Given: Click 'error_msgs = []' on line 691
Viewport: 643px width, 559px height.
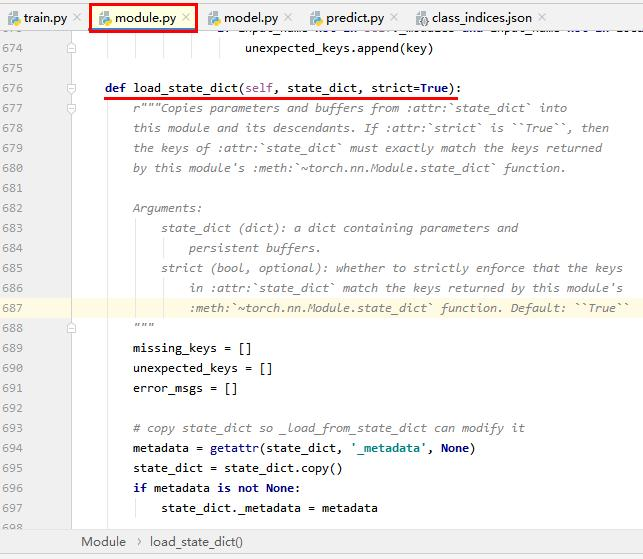Looking at the screenshot, I should [185, 388].
